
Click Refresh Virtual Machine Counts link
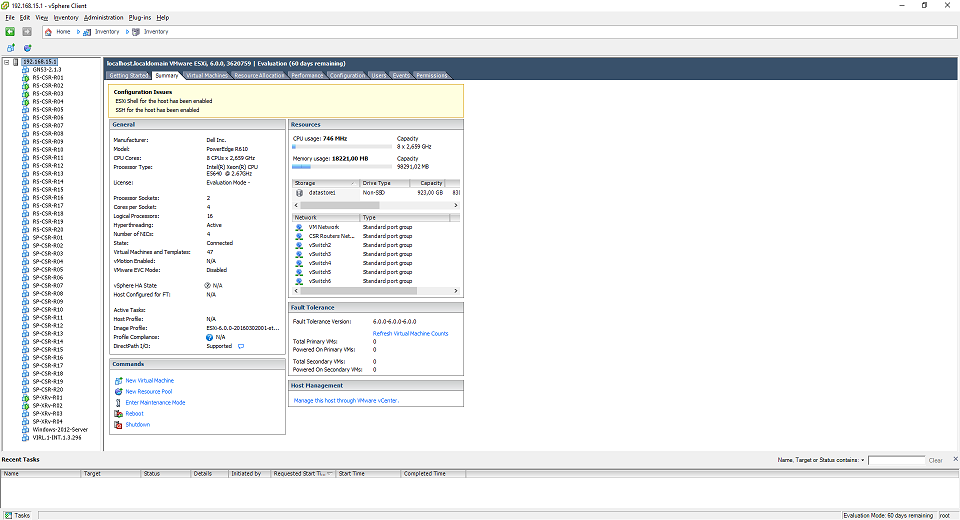click(410, 333)
